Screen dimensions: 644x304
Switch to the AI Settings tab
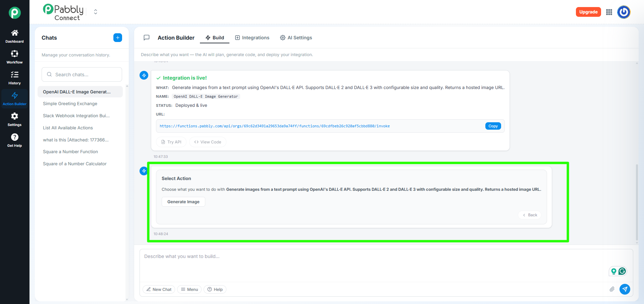(296, 38)
